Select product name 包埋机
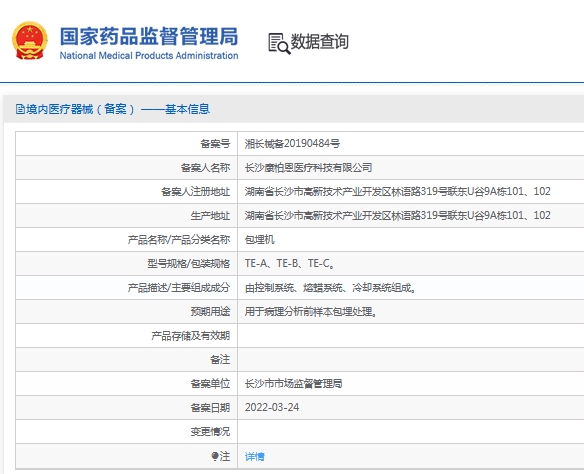584x474 pixels. [x=260, y=239]
